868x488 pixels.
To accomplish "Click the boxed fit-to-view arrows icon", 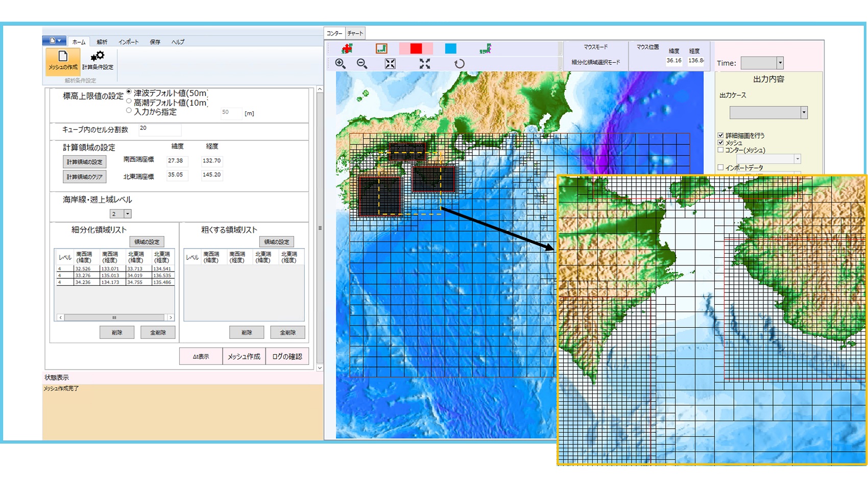I will (x=390, y=63).
